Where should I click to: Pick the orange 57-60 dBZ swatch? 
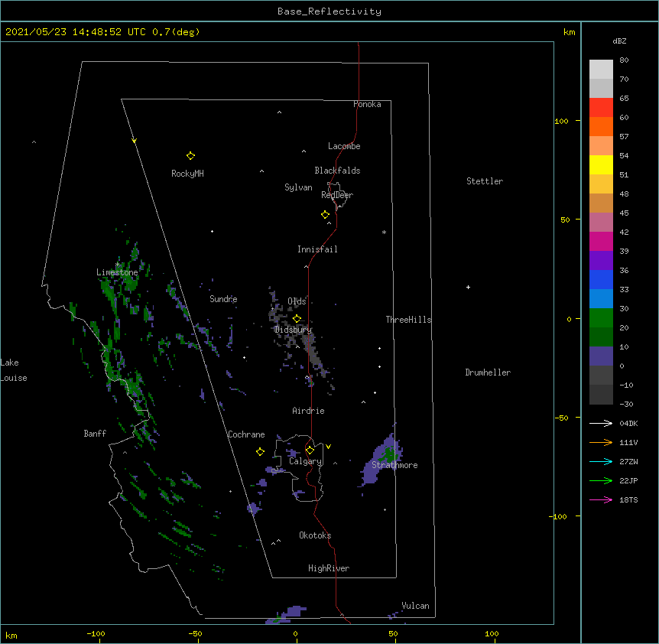[601, 126]
